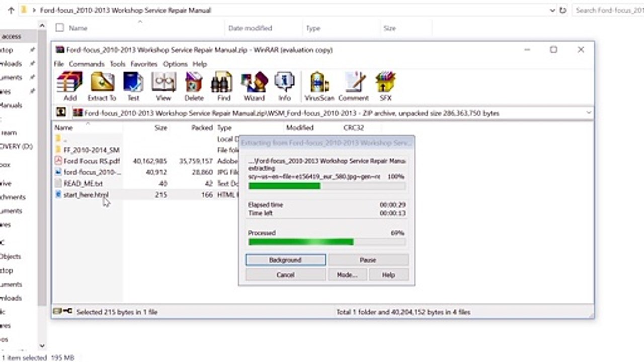Click the 40,162,985 size value
Image resolution: width=644 pixels, height=362 pixels.
coord(150,161)
